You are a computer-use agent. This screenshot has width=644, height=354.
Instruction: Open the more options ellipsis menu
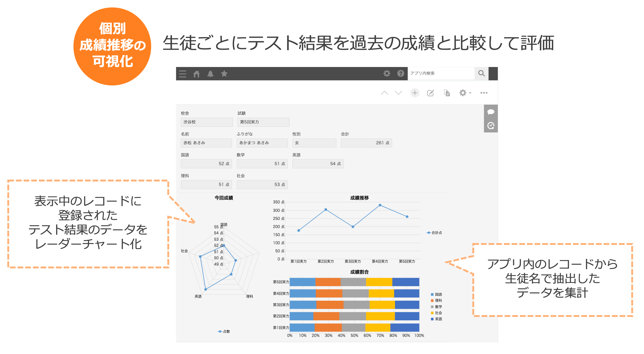[x=484, y=93]
